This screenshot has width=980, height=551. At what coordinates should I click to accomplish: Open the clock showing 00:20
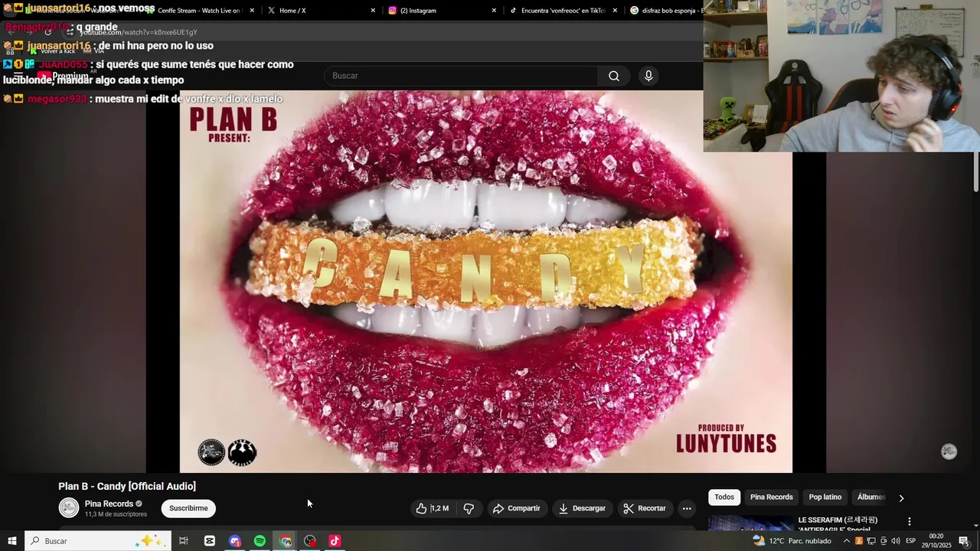tap(936, 541)
